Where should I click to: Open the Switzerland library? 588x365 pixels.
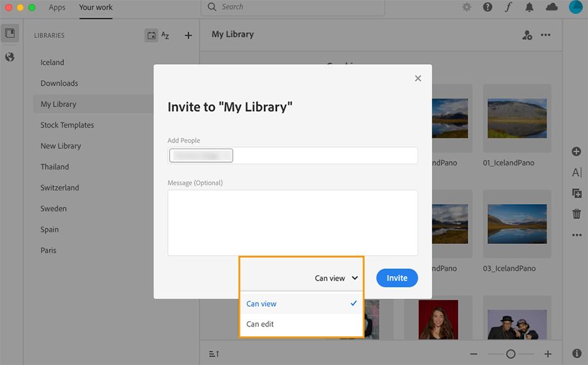pyautogui.click(x=59, y=187)
